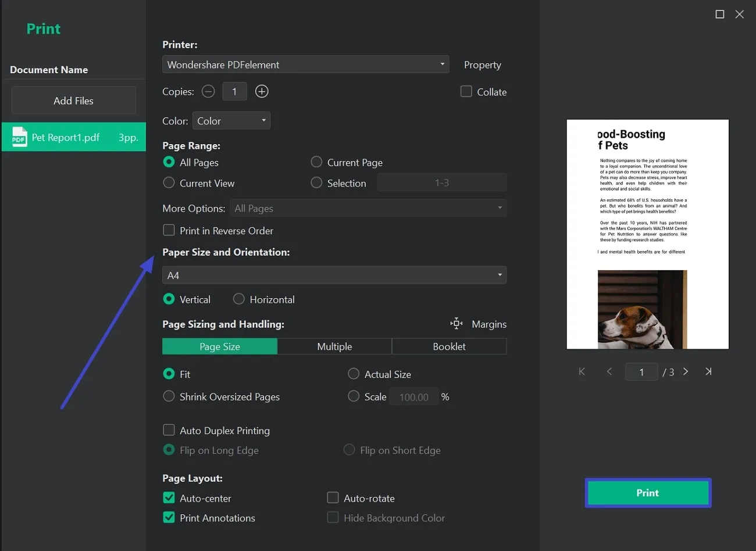756x551 pixels.
Task: Go to next preview page
Action: click(x=686, y=371)
